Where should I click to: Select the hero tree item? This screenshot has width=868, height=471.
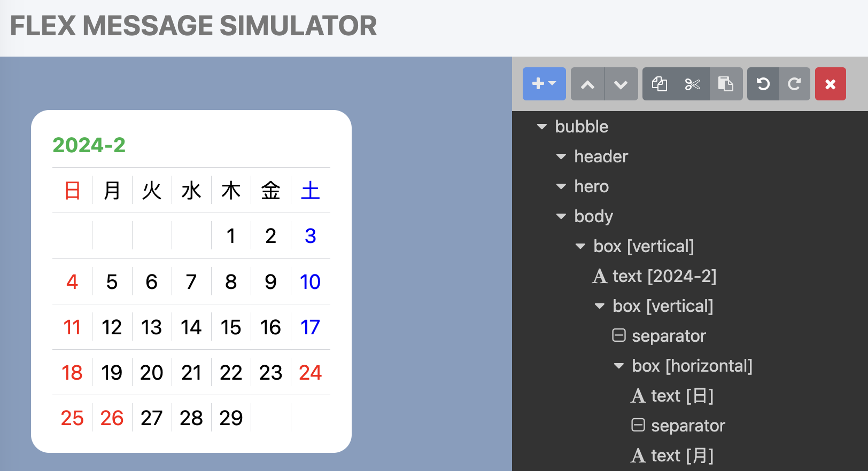click(591, 186)
